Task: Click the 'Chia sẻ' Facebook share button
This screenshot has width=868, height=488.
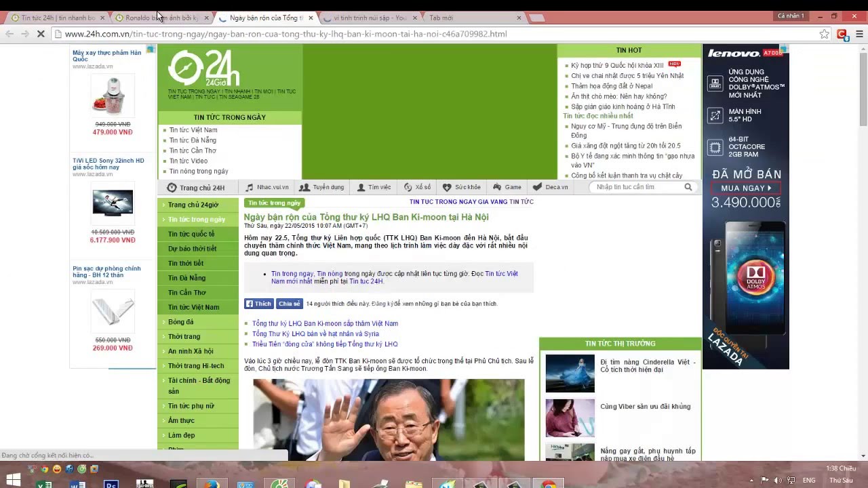Action: pyautogui.click(x=289, y=304)
